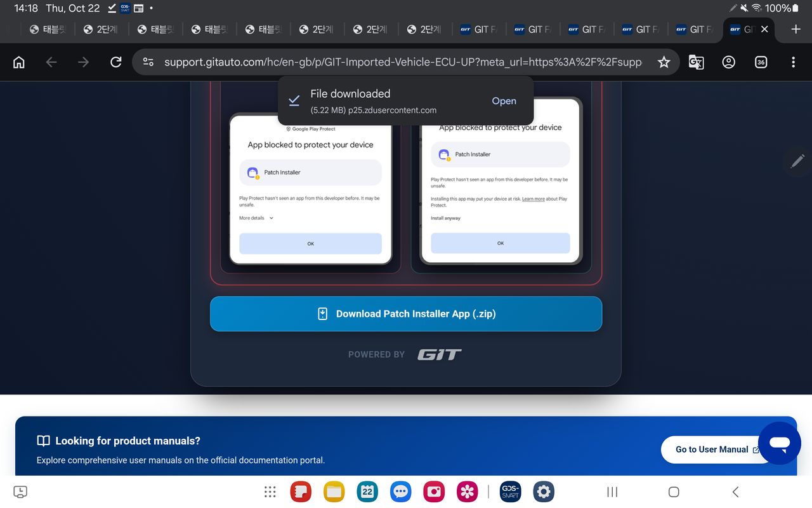Open the downloaded file
Screen dimensions: 812x508
click(x=504, y=101)
